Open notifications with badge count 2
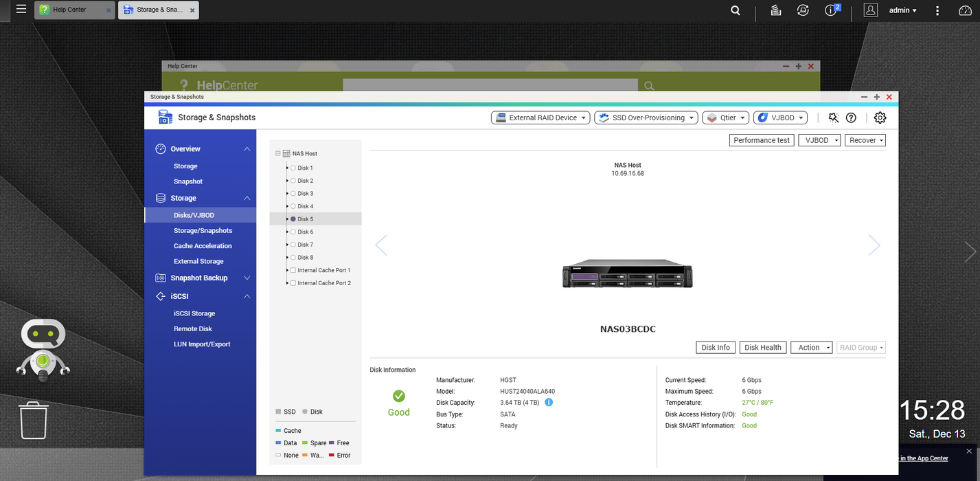980x481 pixels. click(x=830, y=10)
